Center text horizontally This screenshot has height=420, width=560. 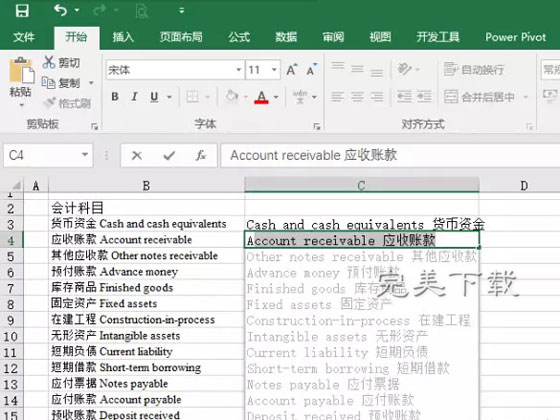[x=357, y=96]
